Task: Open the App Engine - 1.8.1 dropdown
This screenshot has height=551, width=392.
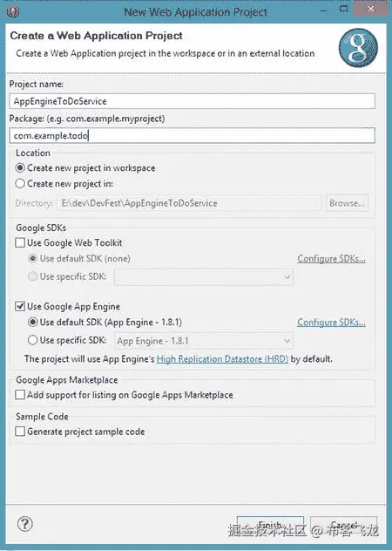Action: pos(204,341)
